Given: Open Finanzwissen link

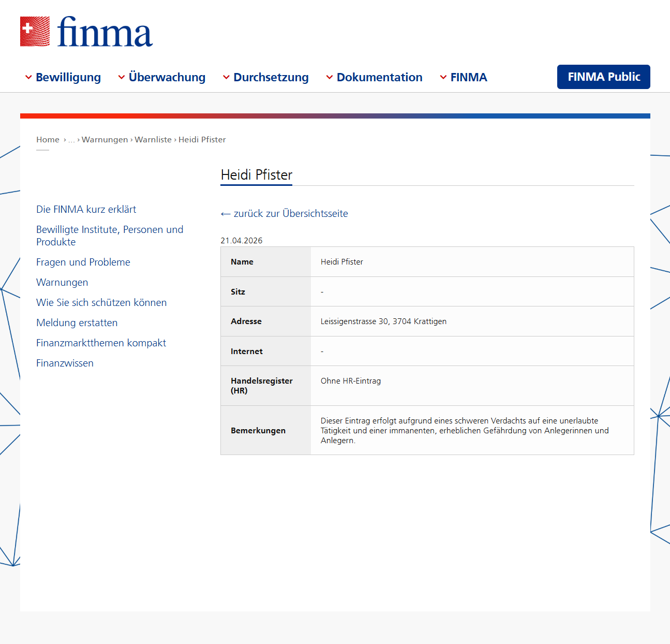Looking at the screenshot, I should tap(65, 363).
